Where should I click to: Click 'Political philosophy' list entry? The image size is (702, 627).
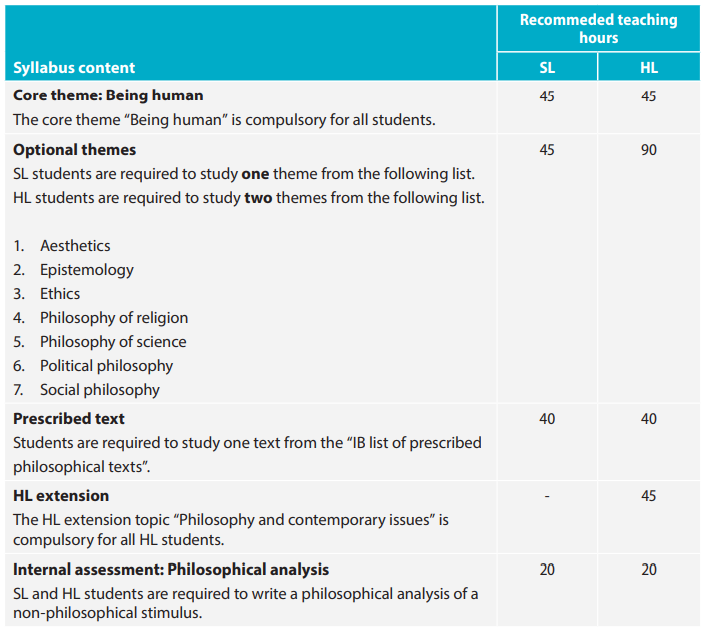[x=107, y=366]
